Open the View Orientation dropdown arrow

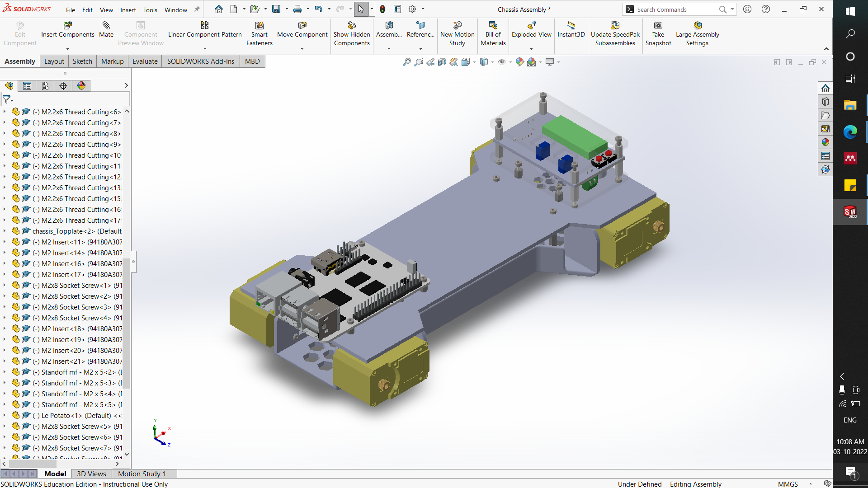click(x=474, y=62)
